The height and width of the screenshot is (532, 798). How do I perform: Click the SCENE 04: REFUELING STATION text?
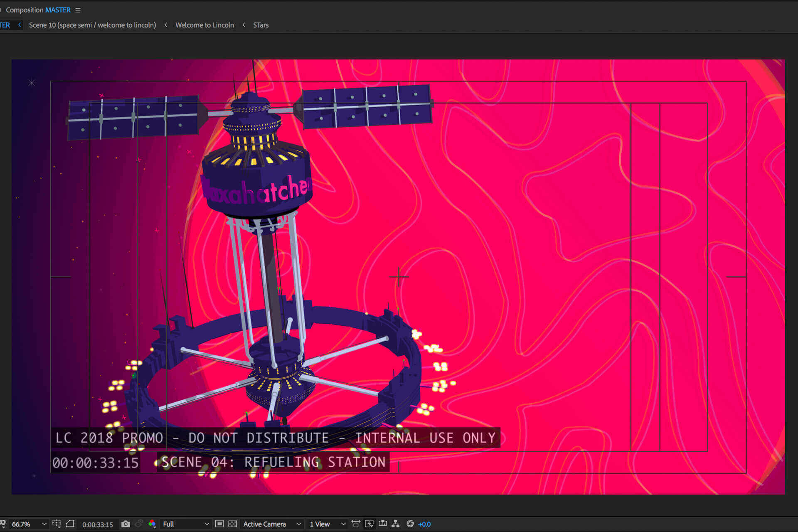(x=273, y=462)
